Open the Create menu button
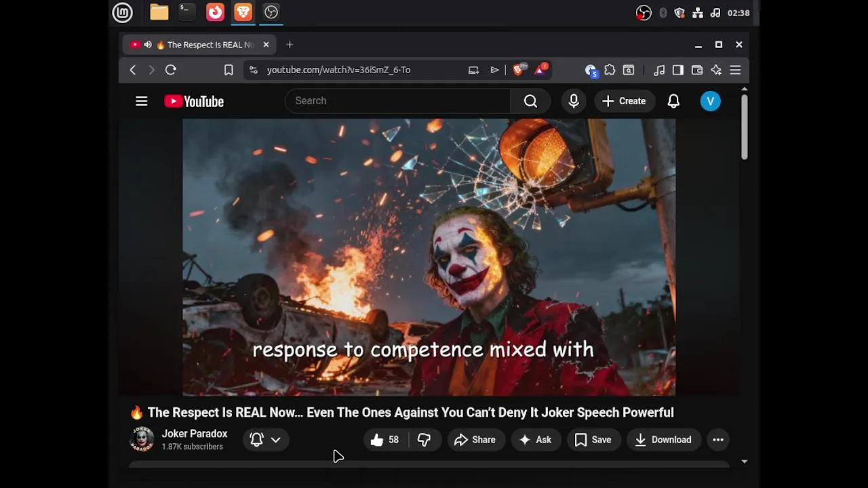 624,101
